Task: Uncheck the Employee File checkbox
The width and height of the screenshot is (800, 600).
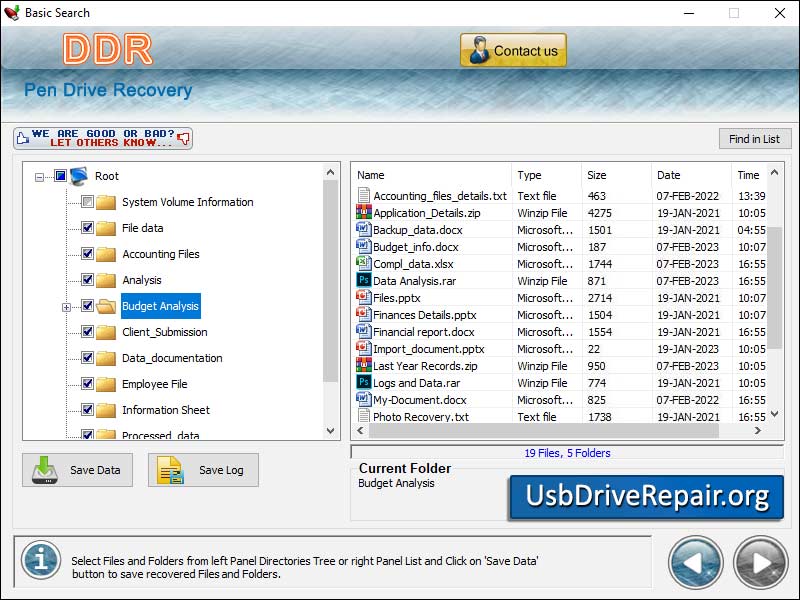Action: click(x=87, y=384)
